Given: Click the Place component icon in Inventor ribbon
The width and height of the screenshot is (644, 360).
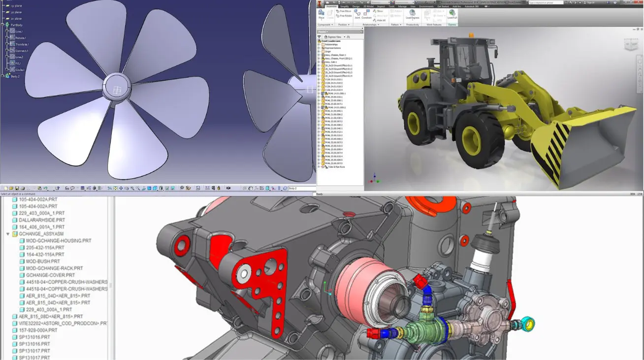Looking at the screenshot, I should coord(322,13).
